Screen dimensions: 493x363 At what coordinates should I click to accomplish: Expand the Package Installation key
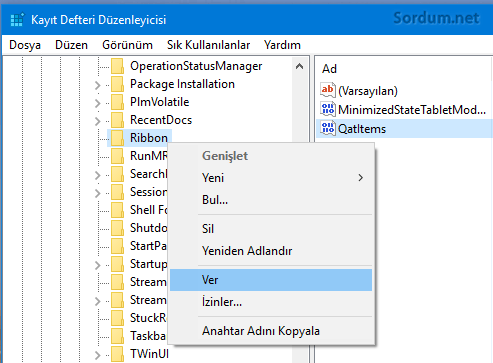97,85
